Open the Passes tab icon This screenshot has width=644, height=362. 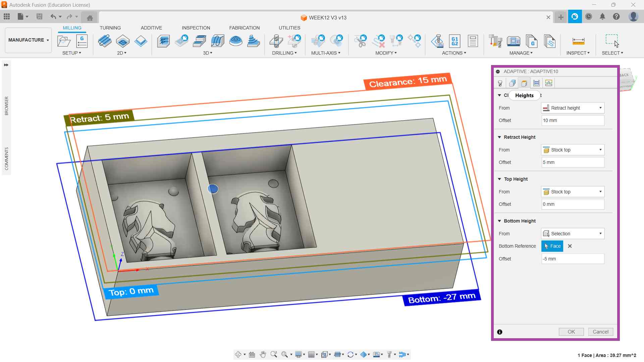coord(536,83)
